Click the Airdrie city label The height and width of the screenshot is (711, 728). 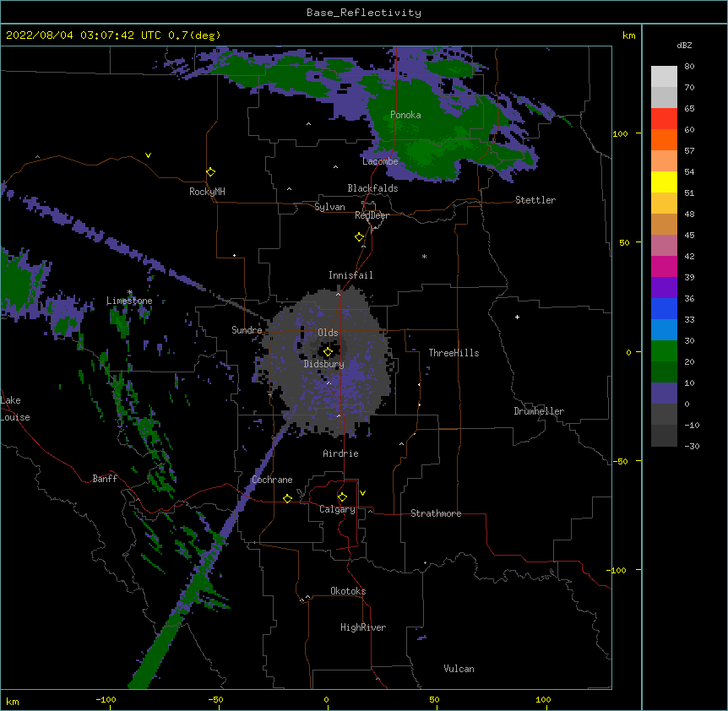coord(340,453)
